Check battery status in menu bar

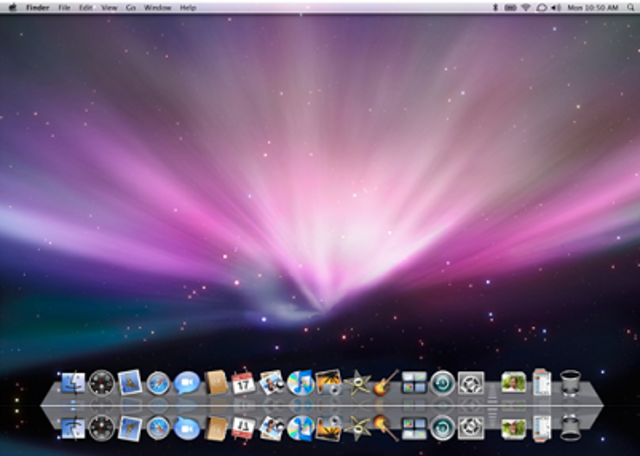pos(510,7)
